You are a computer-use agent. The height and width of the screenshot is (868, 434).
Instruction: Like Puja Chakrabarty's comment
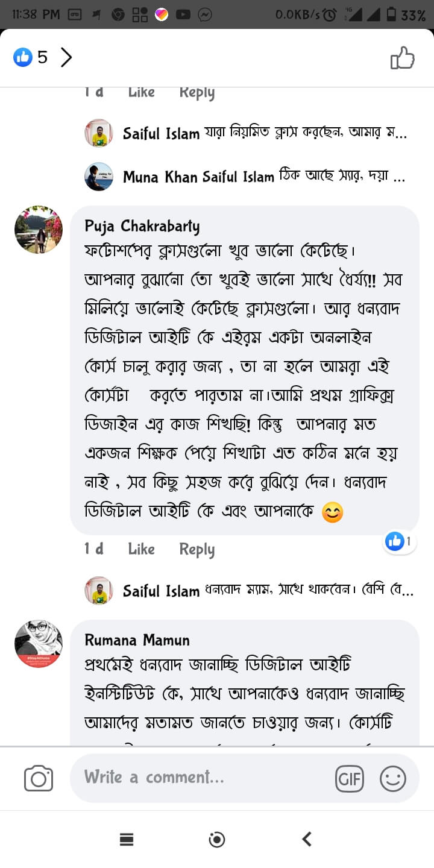[x=141, y=549]
